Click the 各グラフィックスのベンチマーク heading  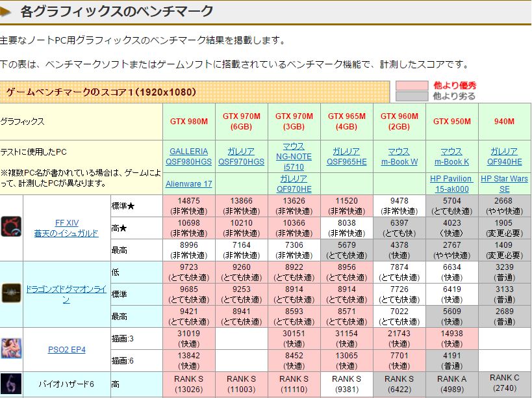[117, 11]
